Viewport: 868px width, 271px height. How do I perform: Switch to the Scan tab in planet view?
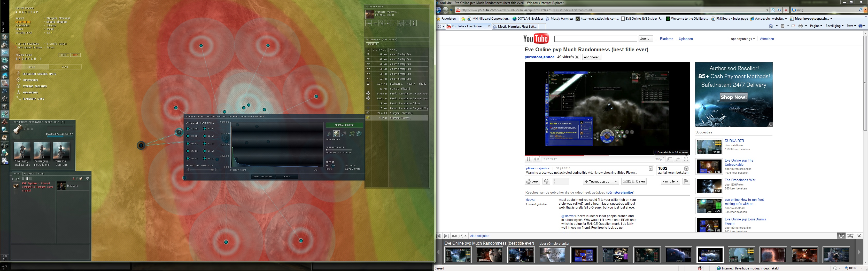coord(65,67)
